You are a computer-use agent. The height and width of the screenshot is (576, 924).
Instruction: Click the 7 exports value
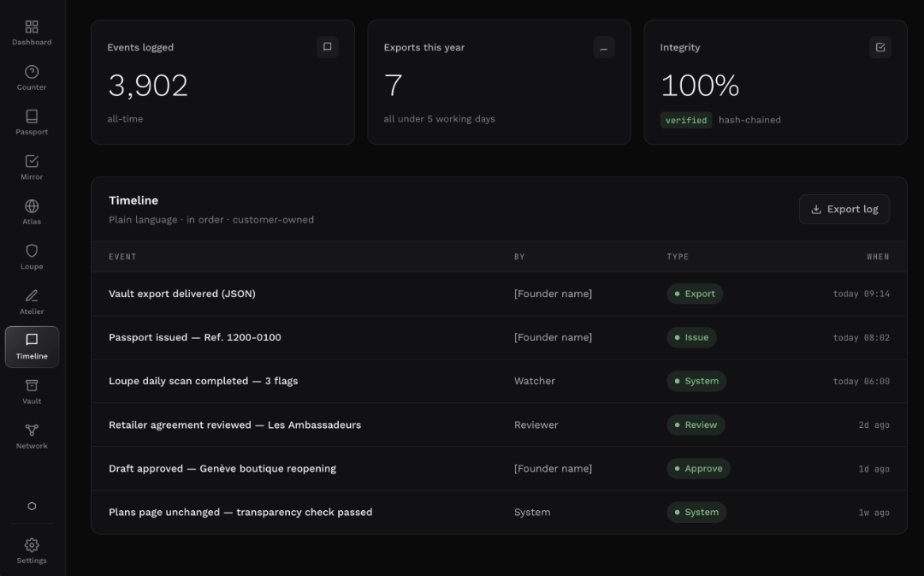(393, 86)
